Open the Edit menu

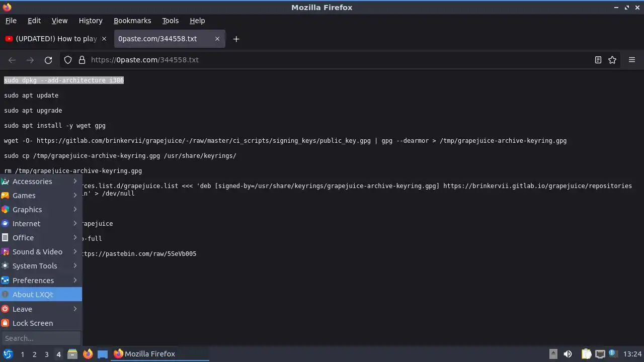pos(34,21)
